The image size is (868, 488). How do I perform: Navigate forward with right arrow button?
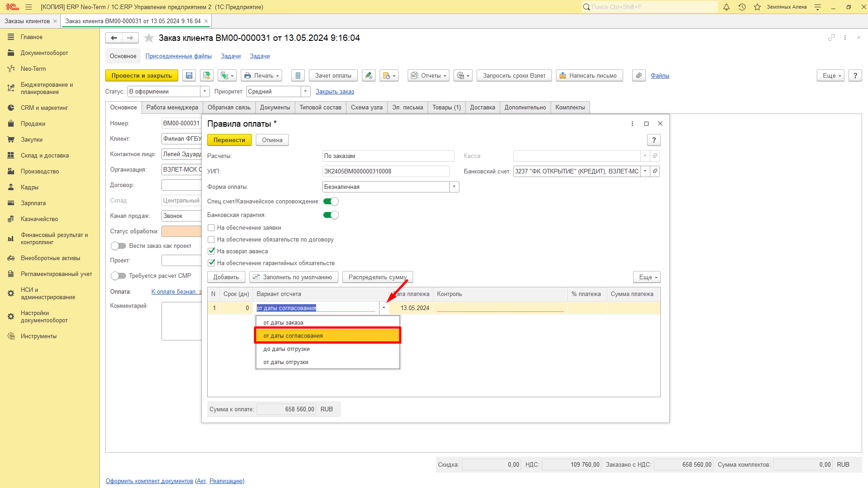pos(130,38)
